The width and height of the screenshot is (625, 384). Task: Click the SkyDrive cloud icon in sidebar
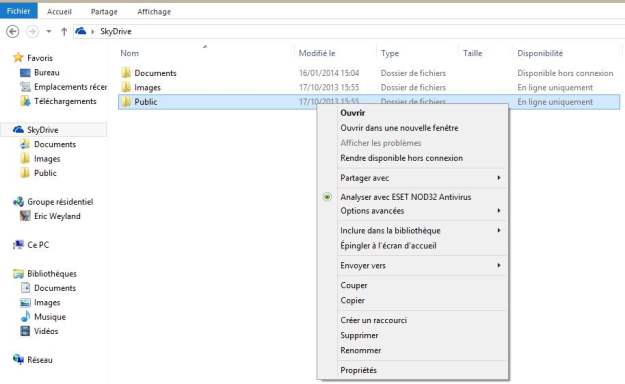pyautogui.click(x=18, y=130)
